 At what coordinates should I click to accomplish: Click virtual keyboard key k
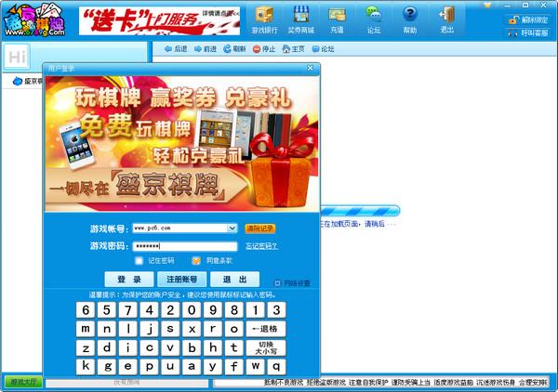pos(86,367)
